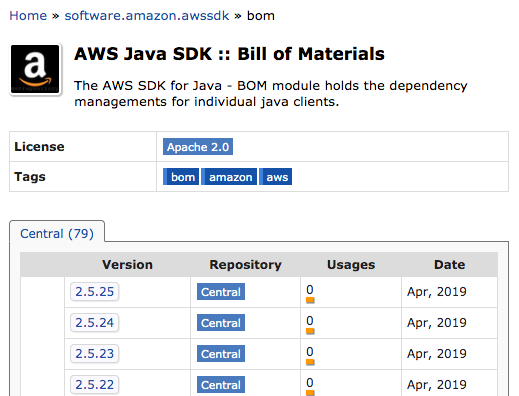519x396 pixels.
Task: Select the amazon tag
Action: (x=229, y=177)
